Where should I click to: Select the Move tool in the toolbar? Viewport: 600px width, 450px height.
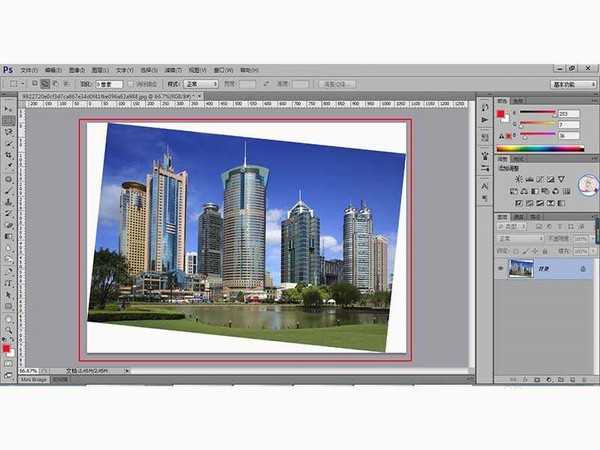pos(9,107)
